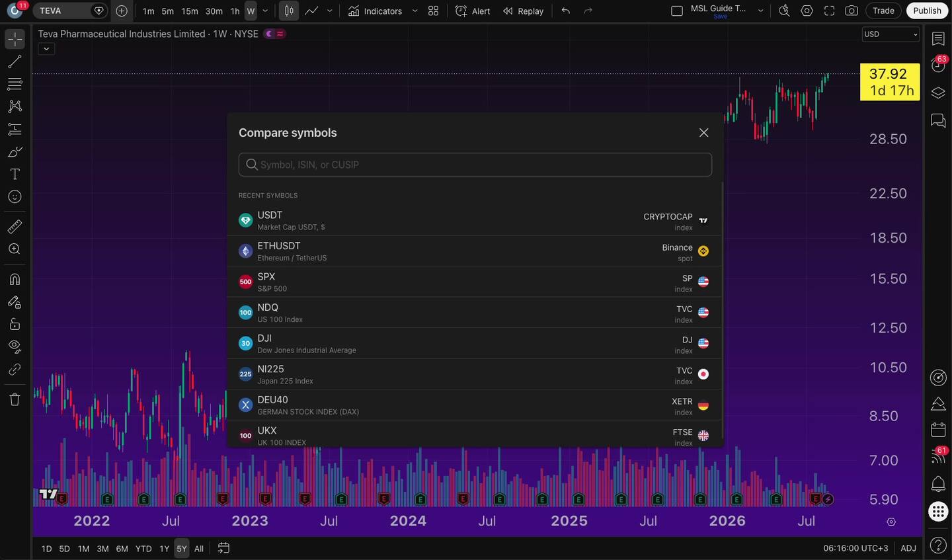Expand the MSL Guide layout dropdown
The image size is (952, 560).
760,11
